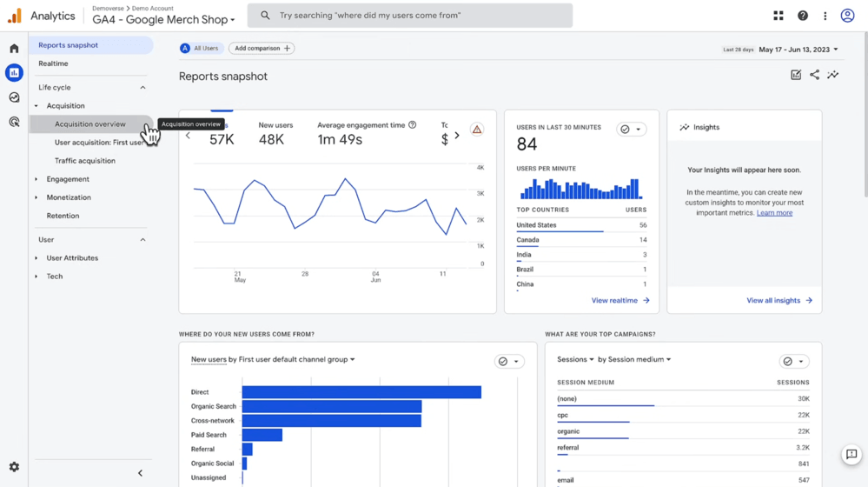Collapse the navigation panel arrow

[x=140, y=473]
